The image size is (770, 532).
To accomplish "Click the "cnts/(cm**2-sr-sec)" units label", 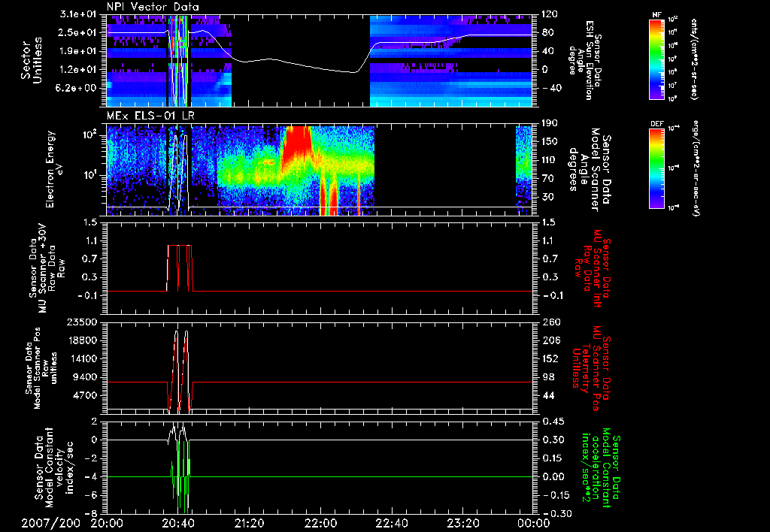I will [694, 59].
